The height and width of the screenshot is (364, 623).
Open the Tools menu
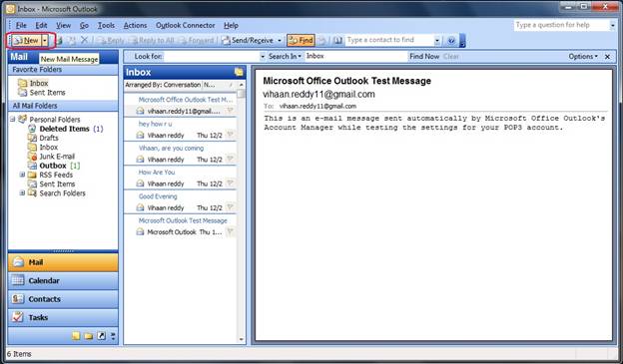pos(106,25)
